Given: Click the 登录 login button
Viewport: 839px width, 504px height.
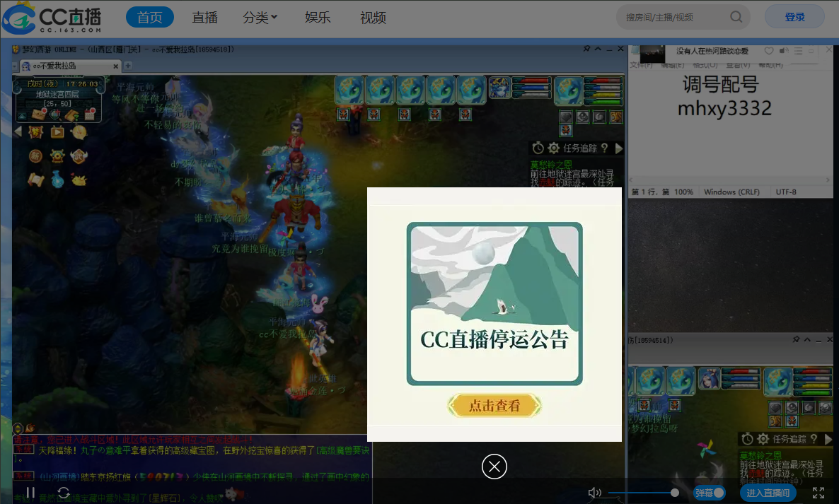Looking at the screenshot, I should 794,17.
